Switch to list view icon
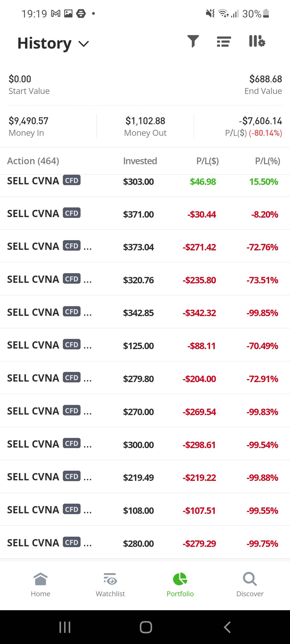Viewport: 290px width, 644px height. coord(224,42)
